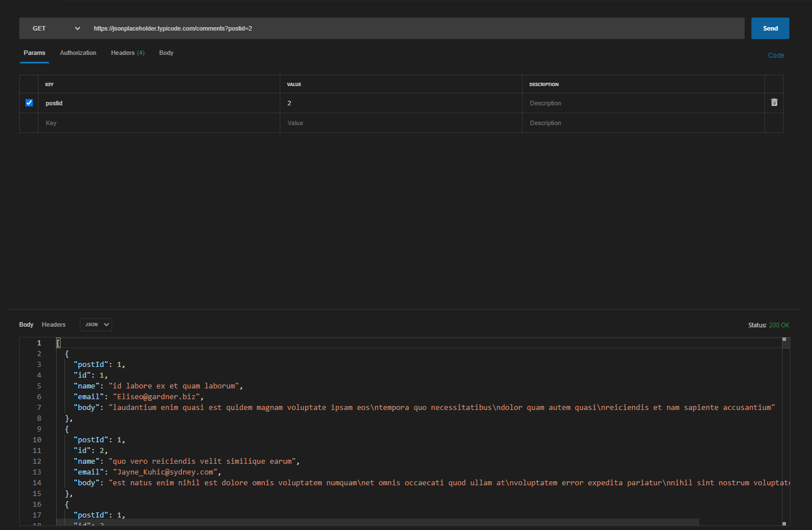
Task: Click the "id labore ex et quam laborum" name
Action: 174,386
